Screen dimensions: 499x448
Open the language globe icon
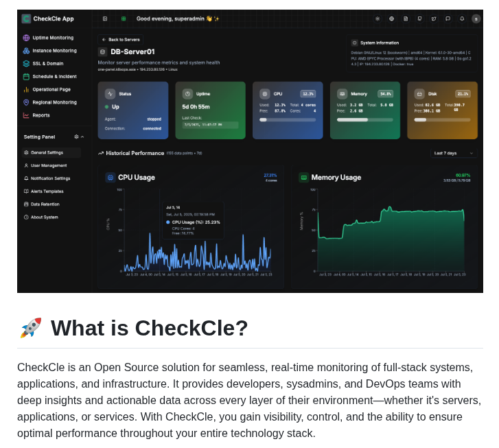click(x=391, y=19)
